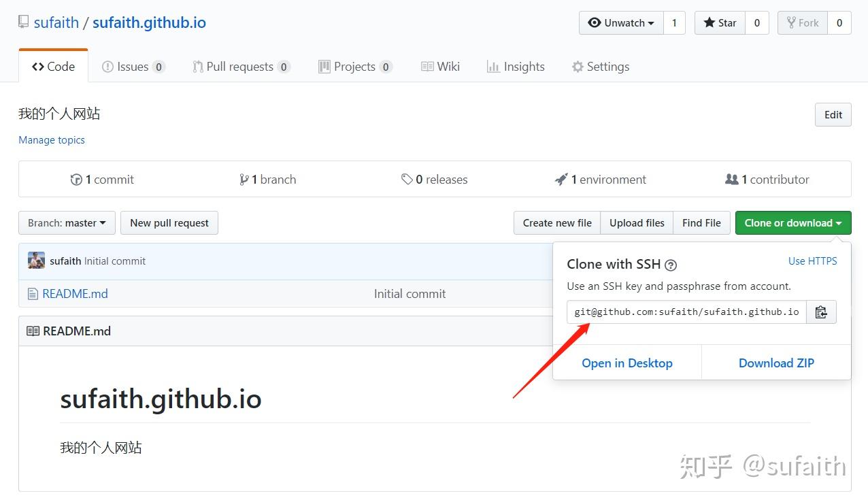Click the Insights bar graph icon

pos(493,67)
